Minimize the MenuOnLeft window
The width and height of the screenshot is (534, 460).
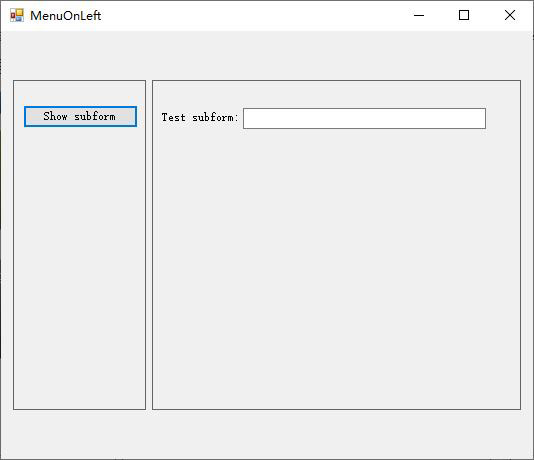pos(419,15)
